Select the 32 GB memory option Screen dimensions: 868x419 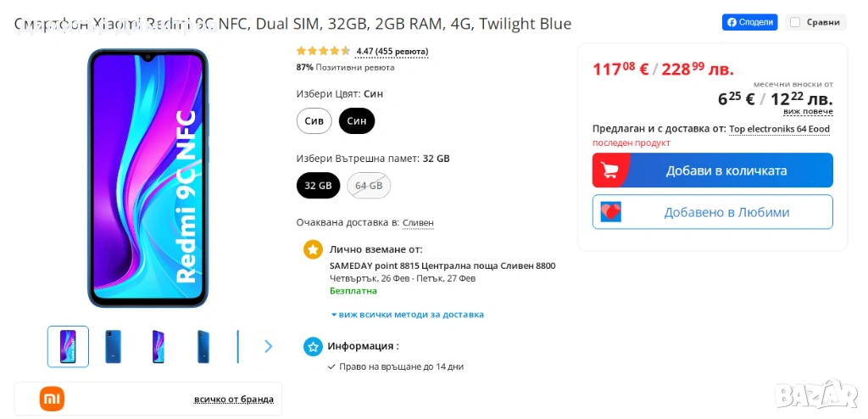click(x=318, y=186)
